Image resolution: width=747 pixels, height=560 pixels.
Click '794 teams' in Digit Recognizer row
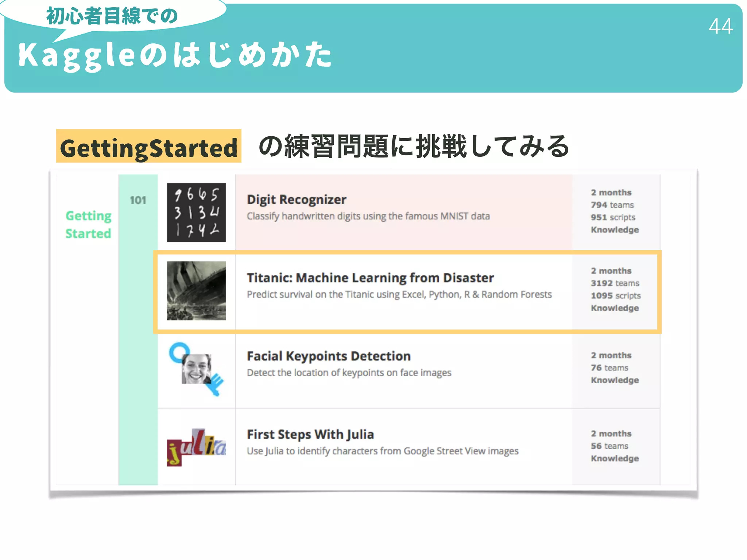point(612,205)
